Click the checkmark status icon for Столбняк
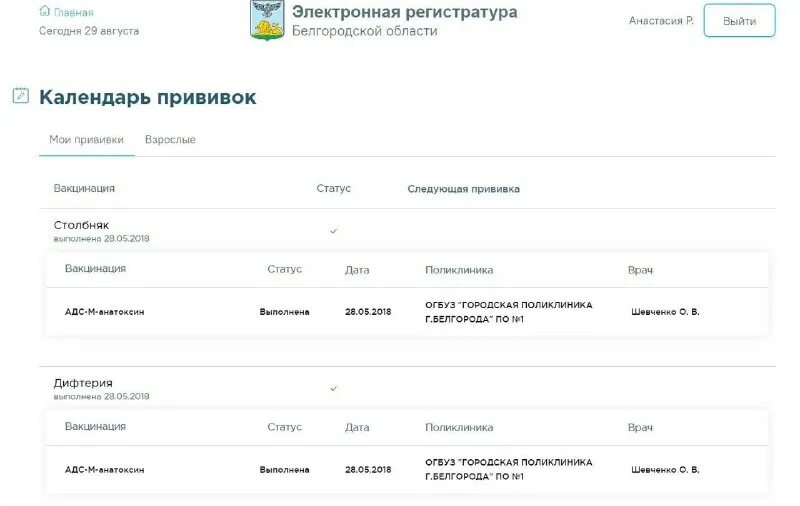This screenshot has height=506, width=800. [x=334, y=231]
